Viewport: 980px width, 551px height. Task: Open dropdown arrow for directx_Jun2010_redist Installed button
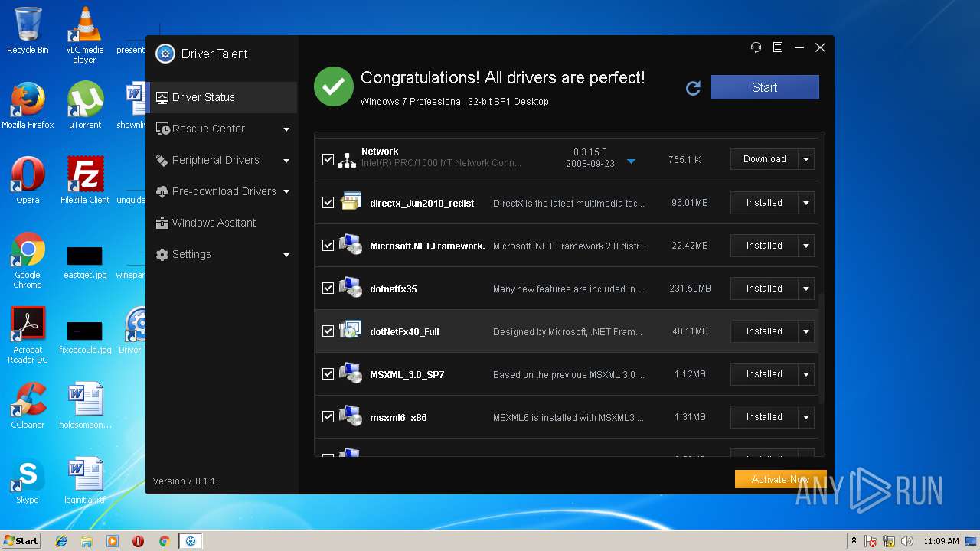pos(805,203)
